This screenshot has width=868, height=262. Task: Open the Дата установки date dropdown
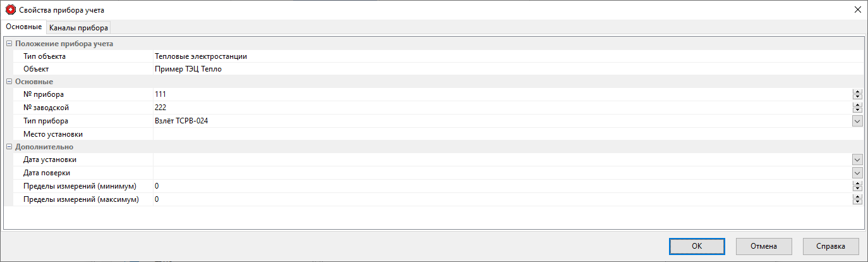857,160
